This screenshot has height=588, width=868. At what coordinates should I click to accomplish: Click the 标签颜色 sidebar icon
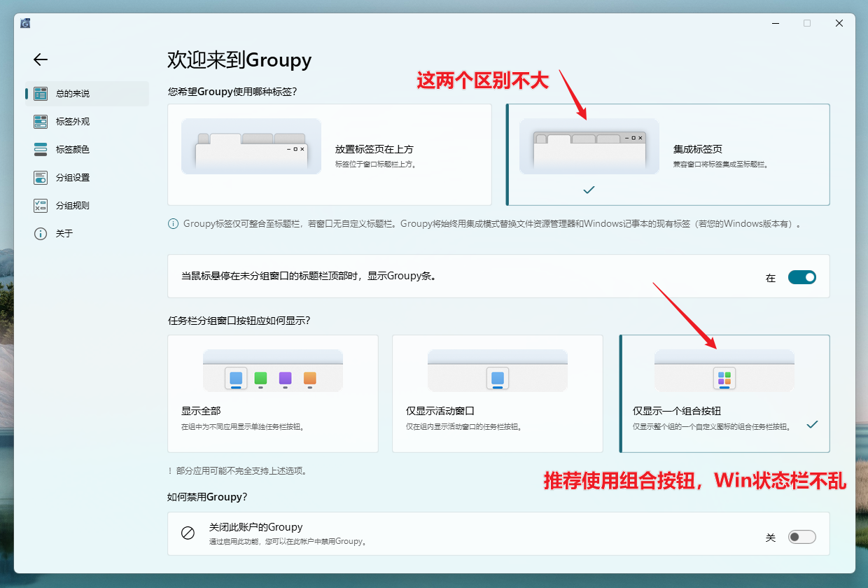(41, 150)
